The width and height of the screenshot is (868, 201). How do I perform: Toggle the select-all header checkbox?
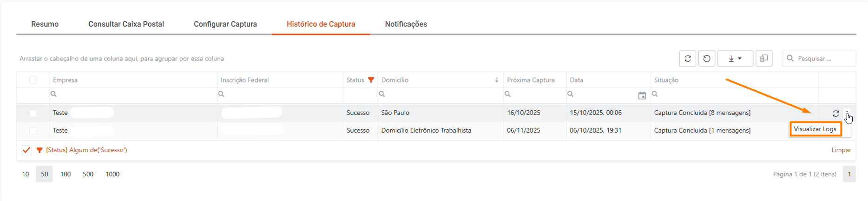click(33, 80)
